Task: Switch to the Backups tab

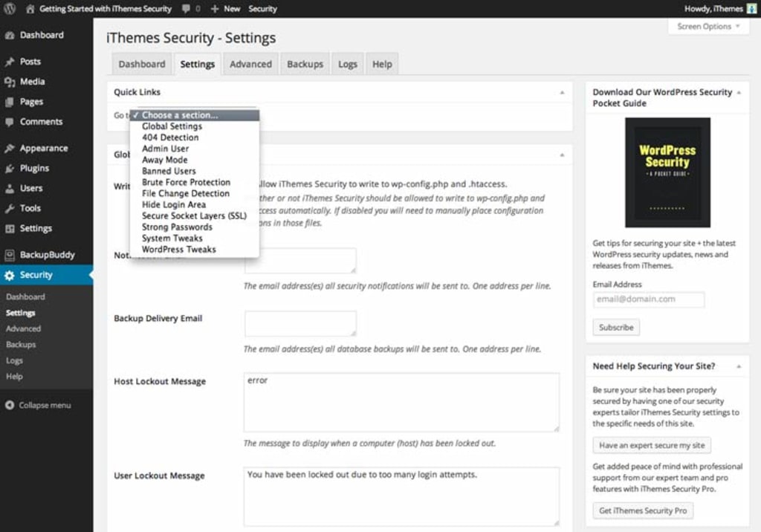Action: pos(305,64)
